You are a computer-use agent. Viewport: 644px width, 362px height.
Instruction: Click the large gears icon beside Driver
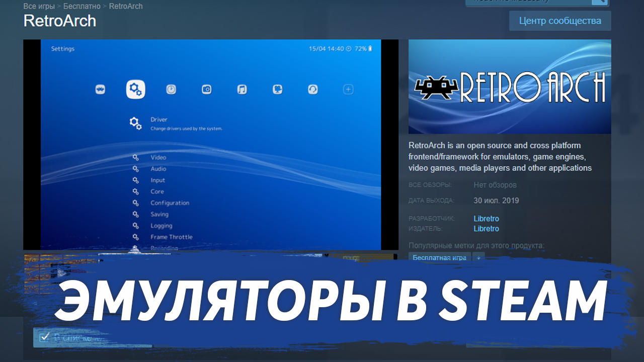[135, 123]
